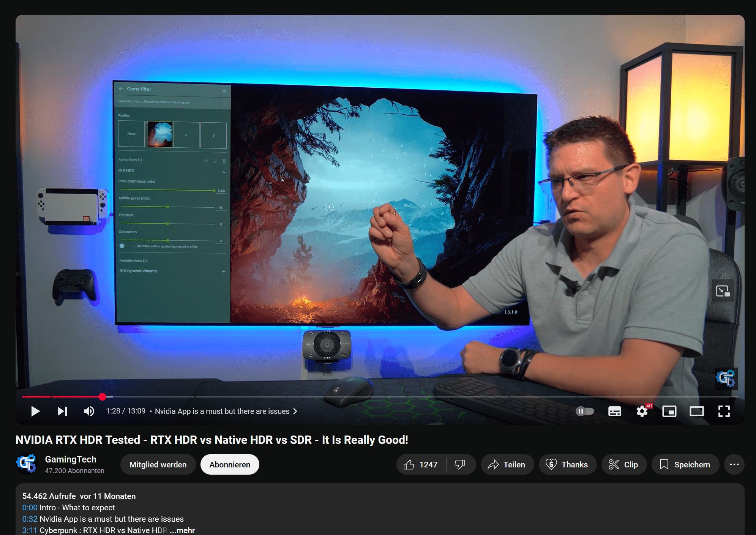Screen dimensions: 756x535
Task: Jump to the 3:11 Cyberpunk timestamp
Action: point(30,530)
